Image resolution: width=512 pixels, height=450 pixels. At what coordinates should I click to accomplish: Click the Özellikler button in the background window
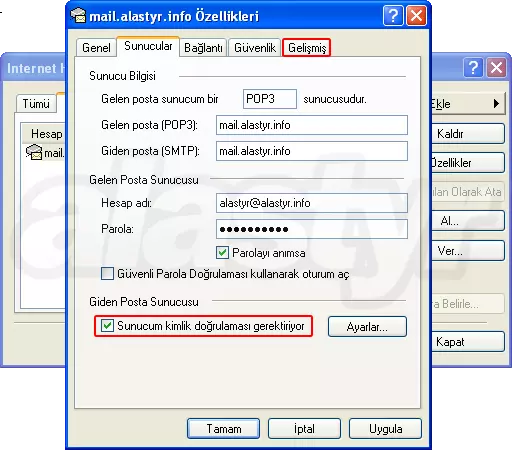coord(468,163)
